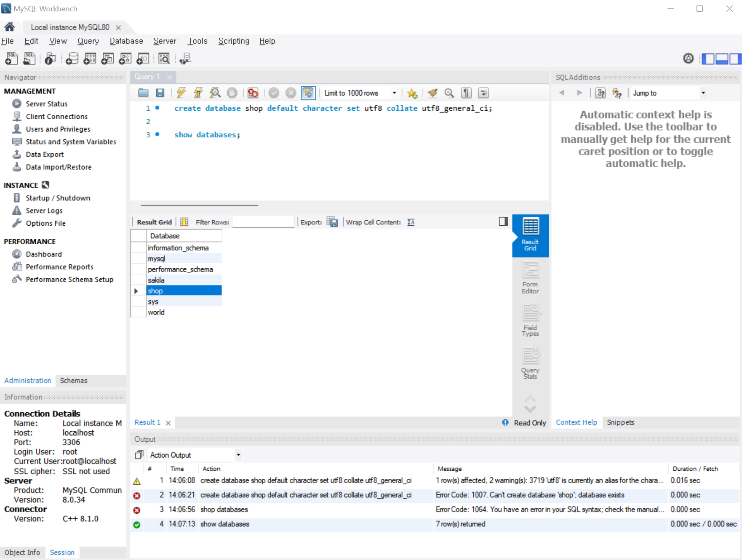This screenshot has width=742, height=560.
Task: Show Query Stats result view
Action: click(x=530, y=363)
